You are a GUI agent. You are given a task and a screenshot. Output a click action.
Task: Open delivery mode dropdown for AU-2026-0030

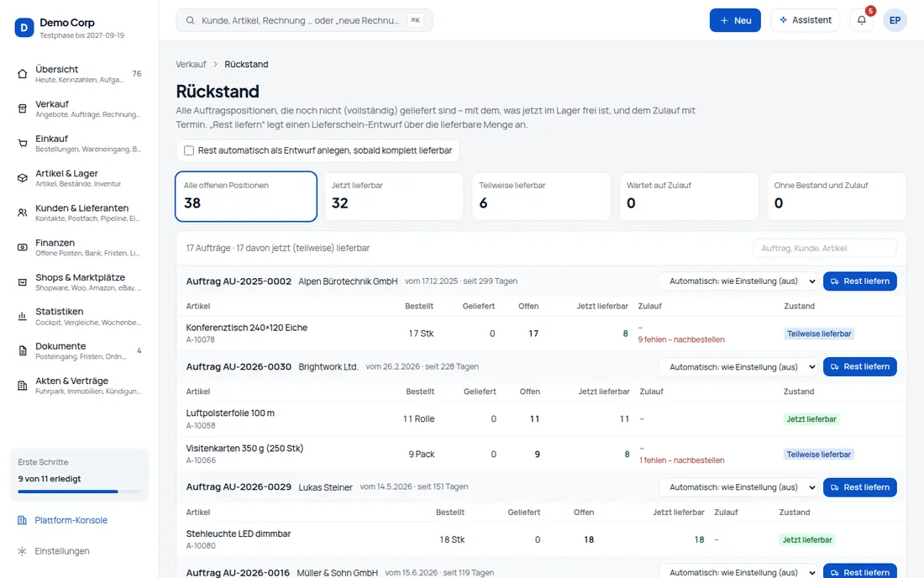(x=739, y=366)
